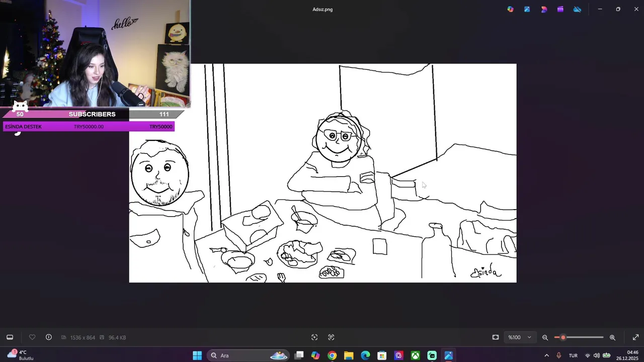Click the Ara search box on taskbar

pos(248,355)
